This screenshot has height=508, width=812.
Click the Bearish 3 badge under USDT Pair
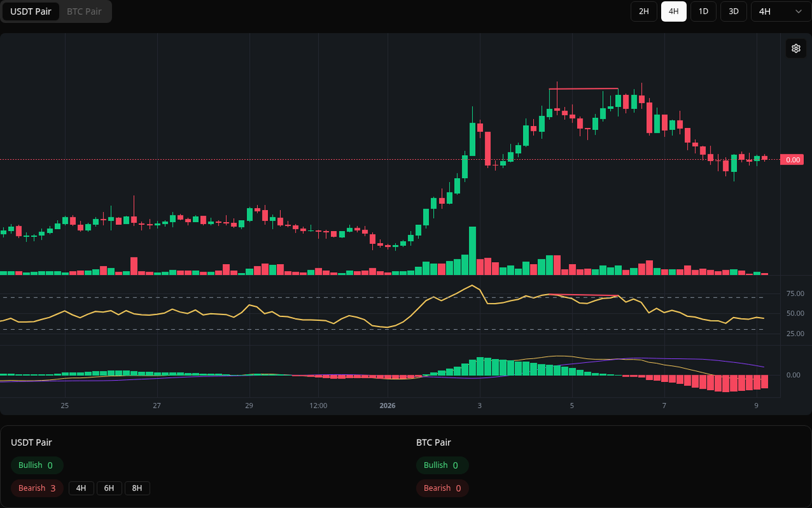37,488
